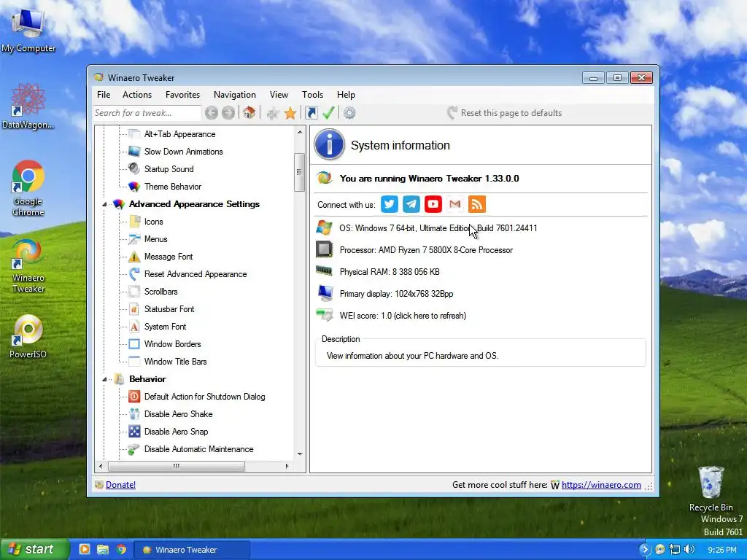Click the monitor icon beside Primary display
Viewport: 747px width, 560px height.
[x=325, y=293]
